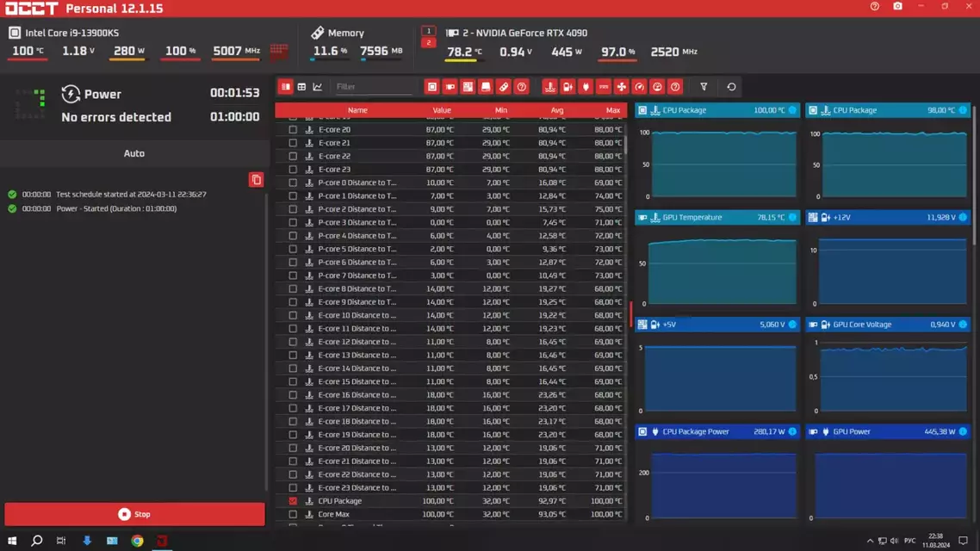
Task: Enable the P-core 7 Distance row checkbox
Action: coord(293,275)
